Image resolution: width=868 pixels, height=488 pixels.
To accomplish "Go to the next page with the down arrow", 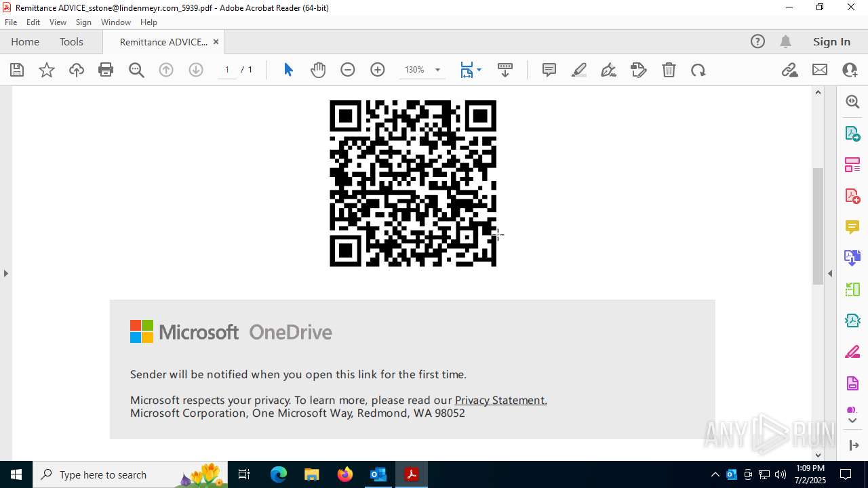I will coord(196,70).
